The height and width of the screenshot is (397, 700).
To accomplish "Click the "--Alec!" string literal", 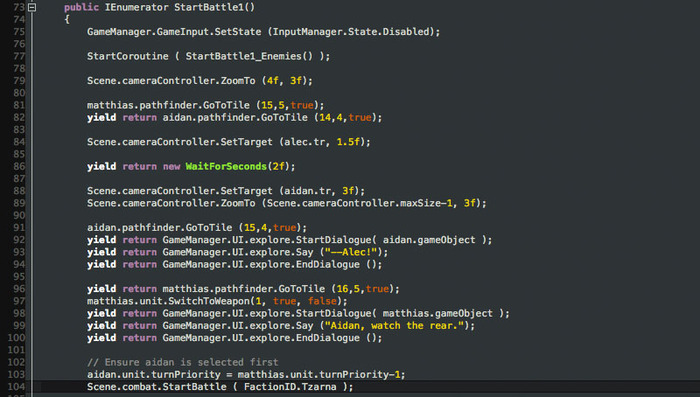I will click(x=351, y=252).
